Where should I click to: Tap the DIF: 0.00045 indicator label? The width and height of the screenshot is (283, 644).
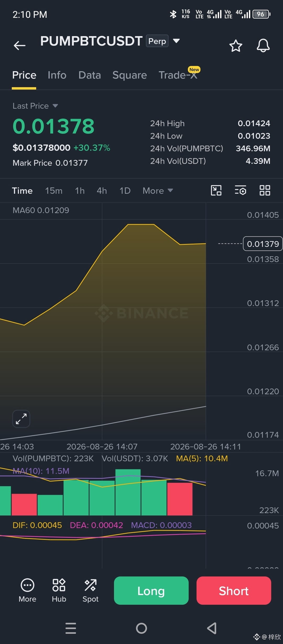click(x=37, y=525)
